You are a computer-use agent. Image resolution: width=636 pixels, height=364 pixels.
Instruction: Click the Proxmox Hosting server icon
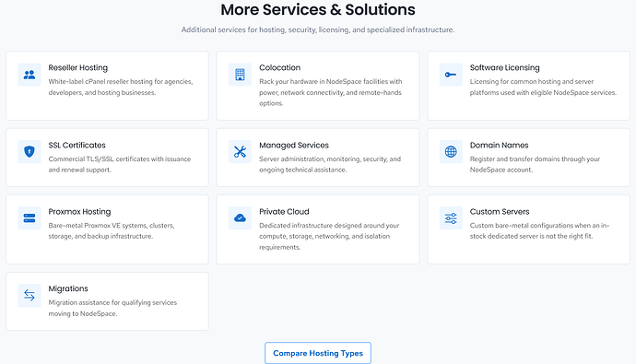pyautogui.click(x=29, y=218)
